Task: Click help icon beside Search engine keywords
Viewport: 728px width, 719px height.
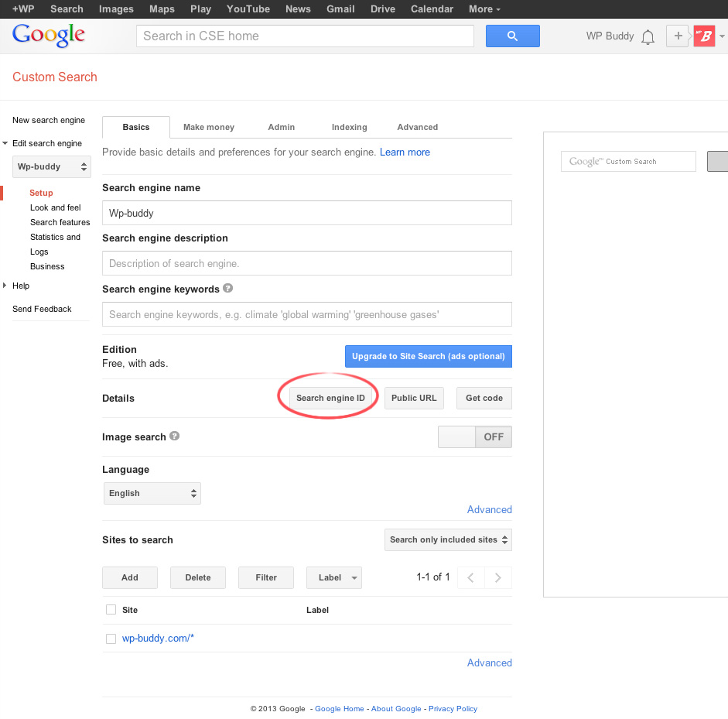Action: click(x=228, y=288)
